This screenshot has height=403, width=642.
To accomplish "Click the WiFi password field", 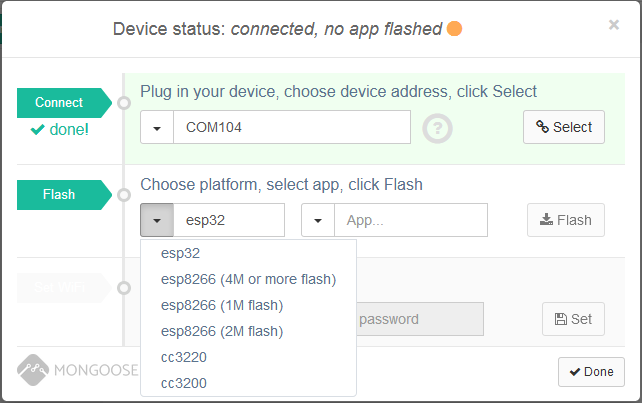I will coord(418,320).
